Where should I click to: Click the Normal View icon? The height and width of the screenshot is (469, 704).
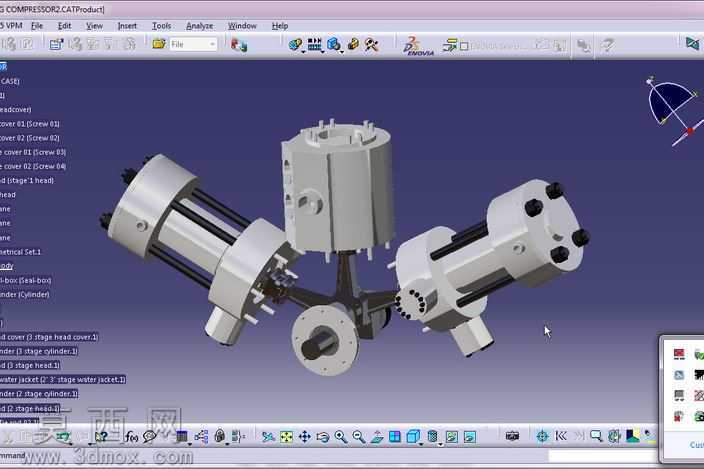coord(377,436)
